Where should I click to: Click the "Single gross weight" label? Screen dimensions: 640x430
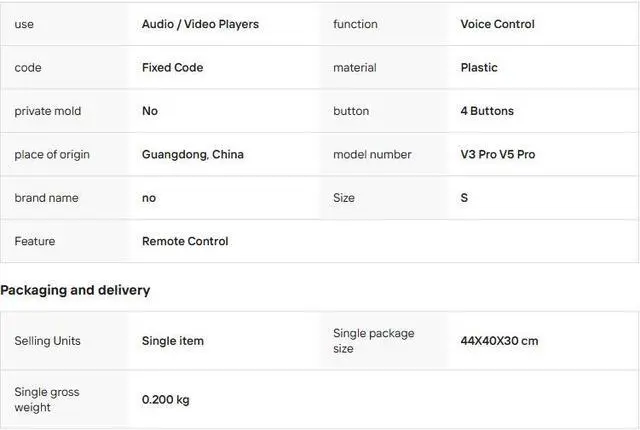point(47,400)
